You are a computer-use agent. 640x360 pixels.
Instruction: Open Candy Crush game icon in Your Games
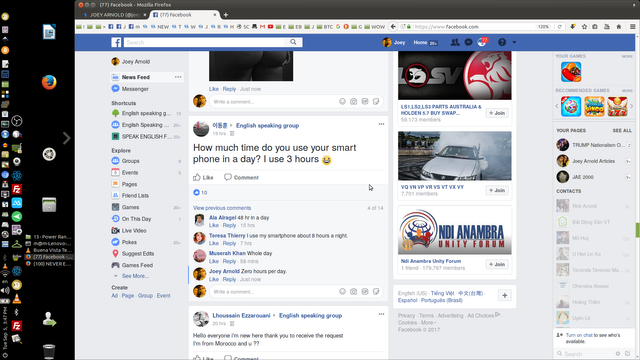(x=571, y=72)
